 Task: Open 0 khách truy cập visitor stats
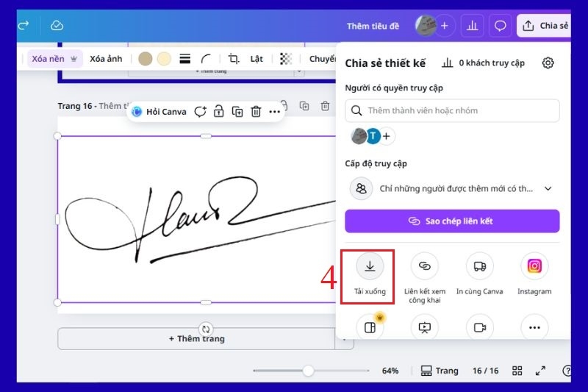483,63
